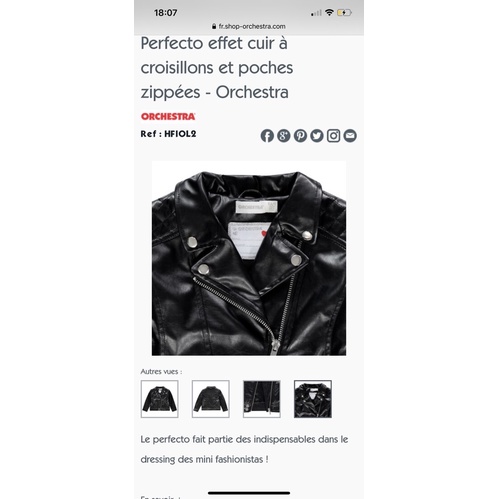Tap the home indicator bar at bottom
Viewport: 499px width, 499px height.
pyautogui.click(x=249, y=493)
